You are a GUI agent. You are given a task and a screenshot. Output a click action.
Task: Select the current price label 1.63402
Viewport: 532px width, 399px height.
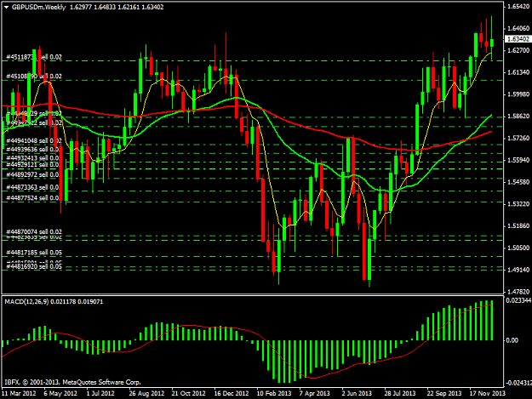point(518,39)
